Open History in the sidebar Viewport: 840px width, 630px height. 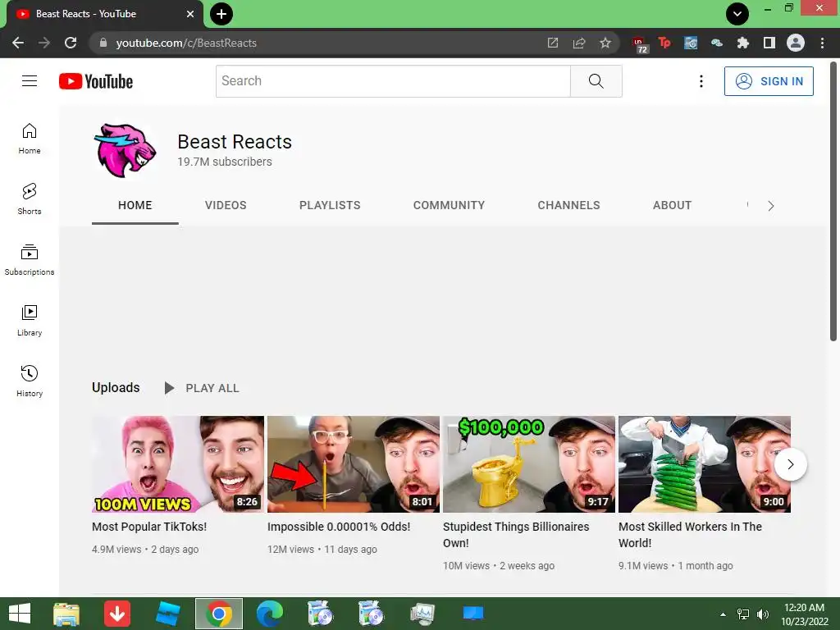[x=30, y=381]
